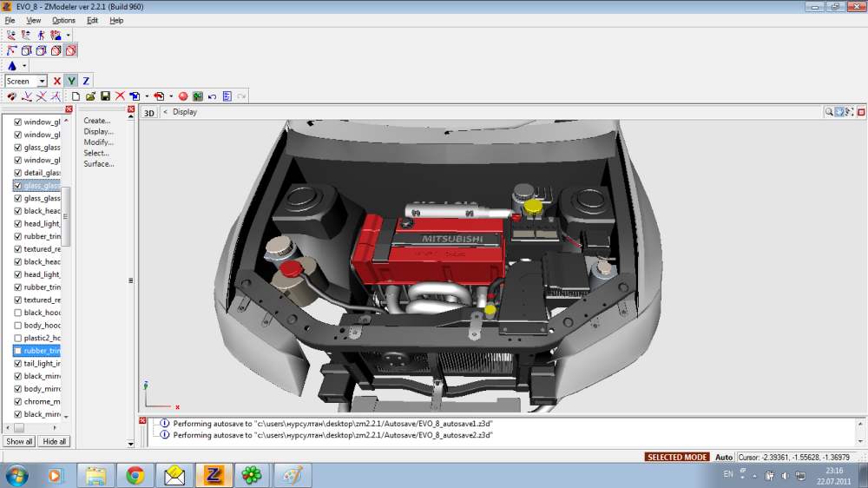Open dropdown arrow beside the import icon
This screenshot has width=868, height=488.
(147, 96)
